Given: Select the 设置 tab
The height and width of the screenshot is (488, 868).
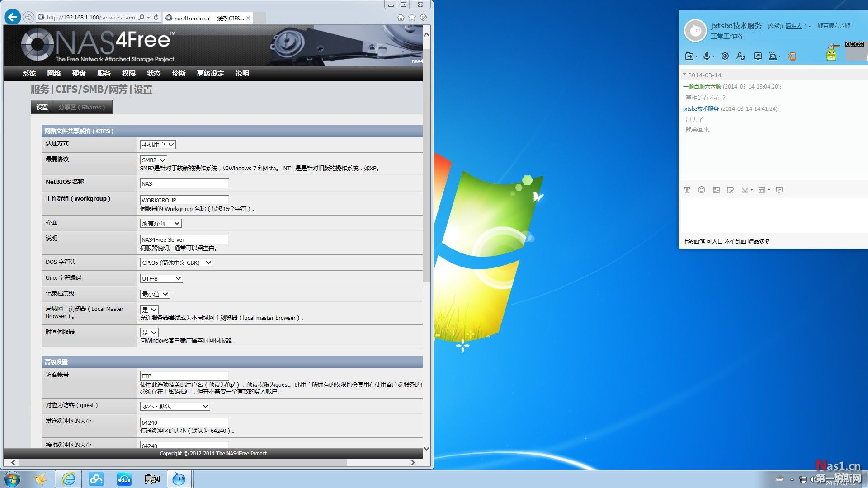Looking at the screenshot, I should pyautogui.click(x=42, y=107).
